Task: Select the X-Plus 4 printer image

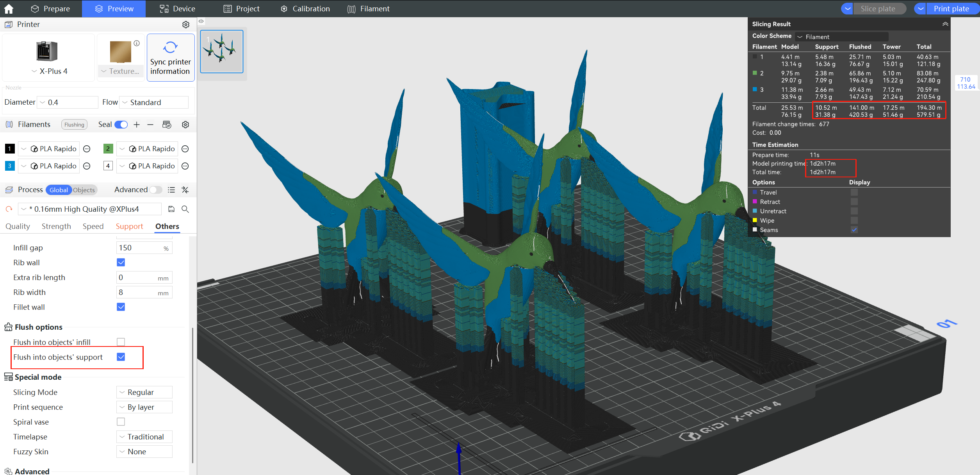Action: point(47,51)
